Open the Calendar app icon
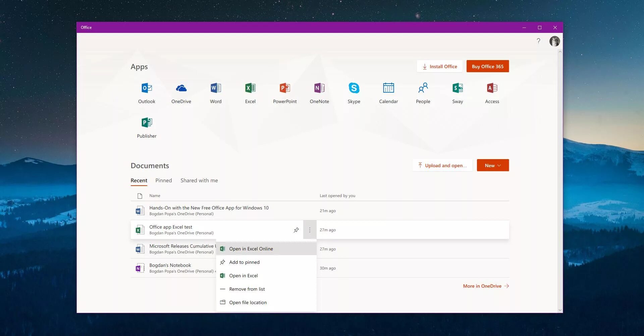 (388, 88)
